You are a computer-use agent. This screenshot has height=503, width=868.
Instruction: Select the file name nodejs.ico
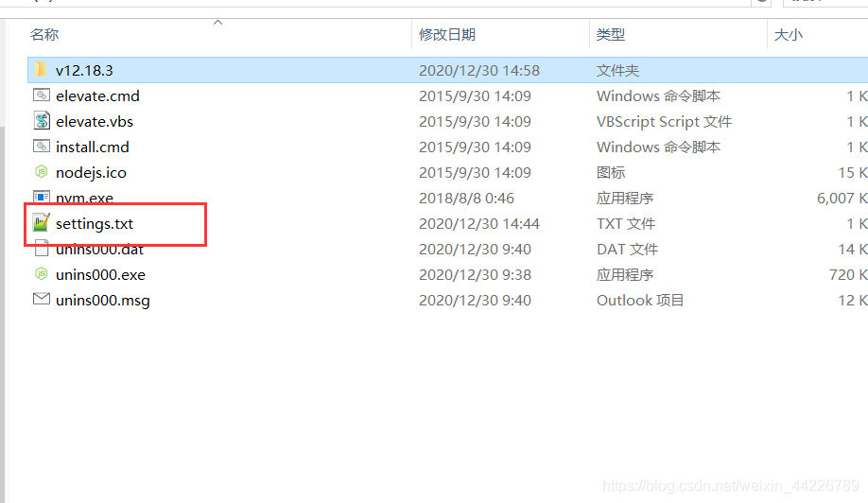[92, 173]
